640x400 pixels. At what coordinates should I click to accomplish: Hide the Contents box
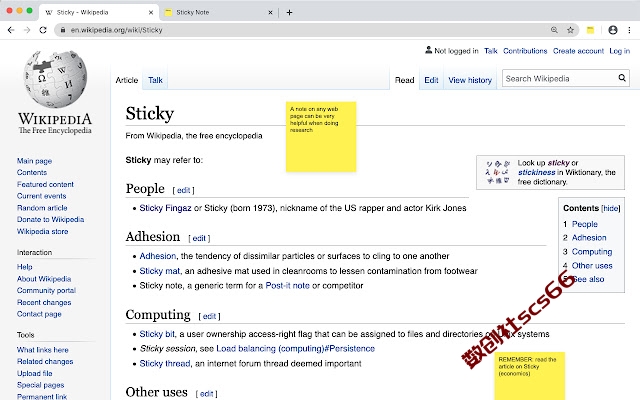click(x=611, y=208)
